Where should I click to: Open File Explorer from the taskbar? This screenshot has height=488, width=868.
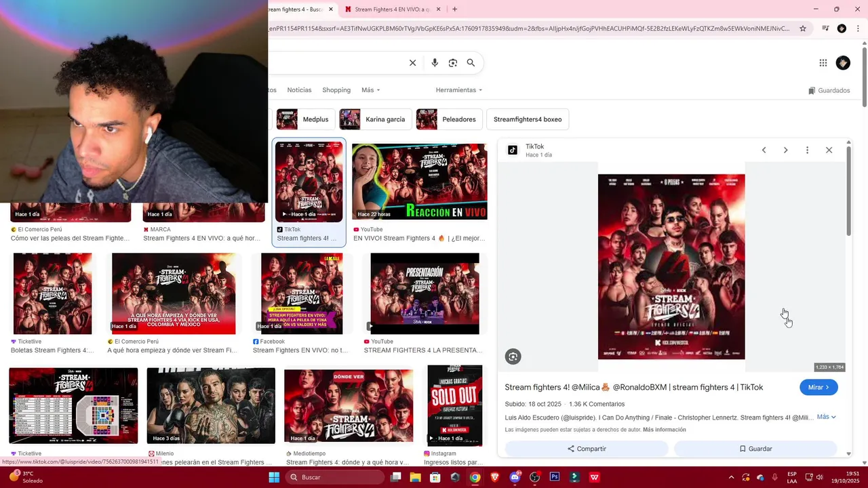click(415, 477)
